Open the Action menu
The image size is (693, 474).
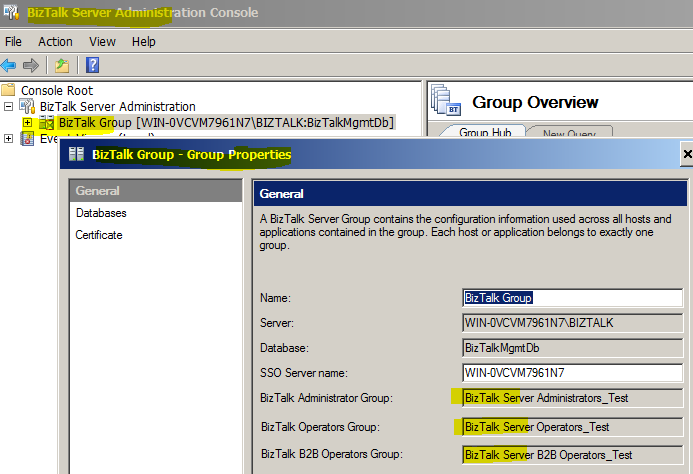coord(55,42)
